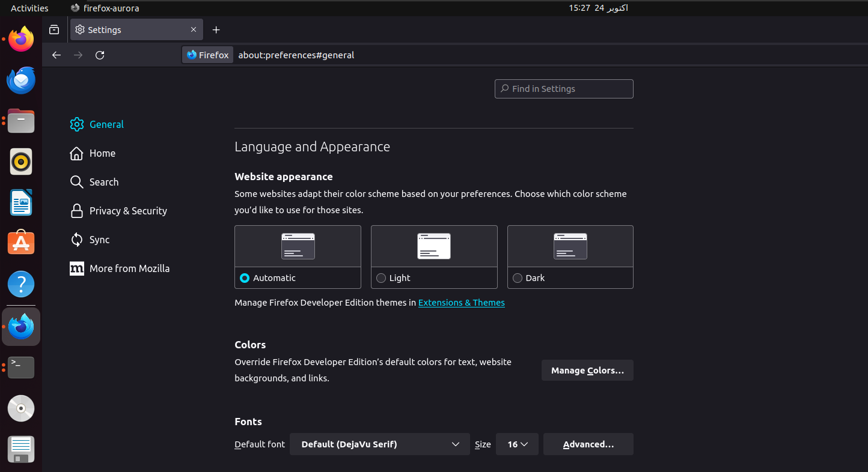Follow the Extensions & Themes link
868x472 pixels.
click(462, 303)
